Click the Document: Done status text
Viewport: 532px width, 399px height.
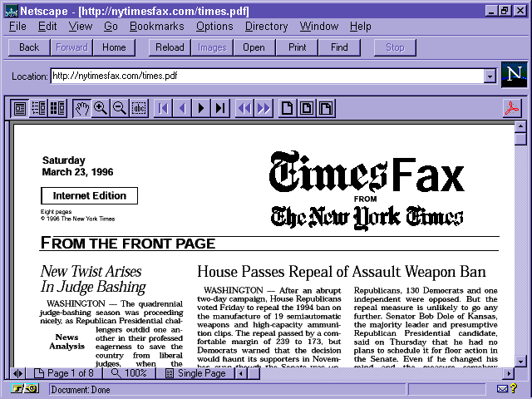tap(81, 390)
